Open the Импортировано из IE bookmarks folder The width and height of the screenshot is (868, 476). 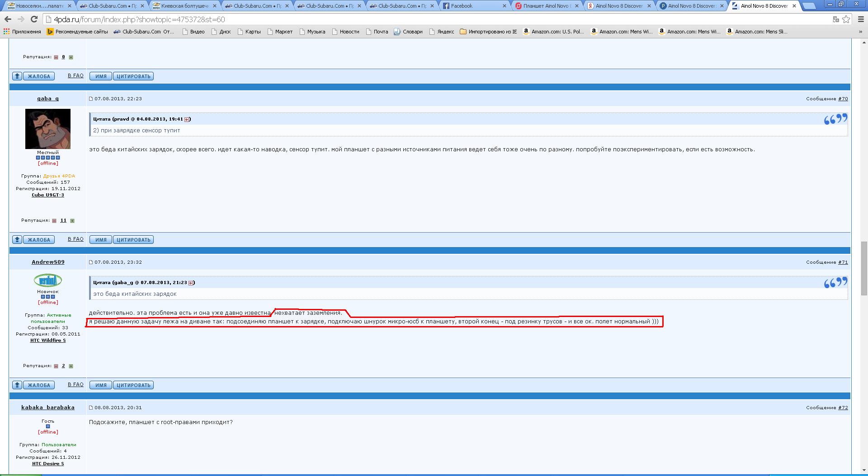pos(488,32)
